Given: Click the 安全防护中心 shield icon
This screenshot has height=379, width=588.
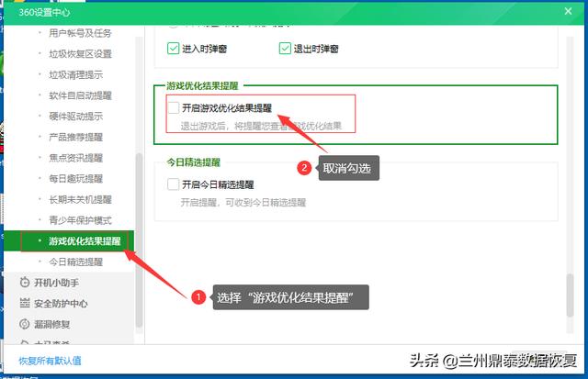Looking at the screenshot, I should [26, 304].
